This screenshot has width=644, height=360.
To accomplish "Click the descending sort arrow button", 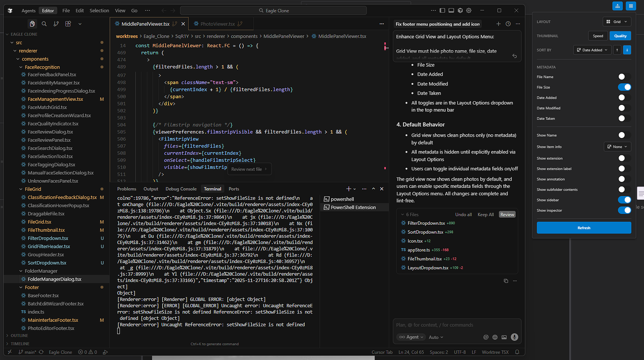I will pos(627,50).
